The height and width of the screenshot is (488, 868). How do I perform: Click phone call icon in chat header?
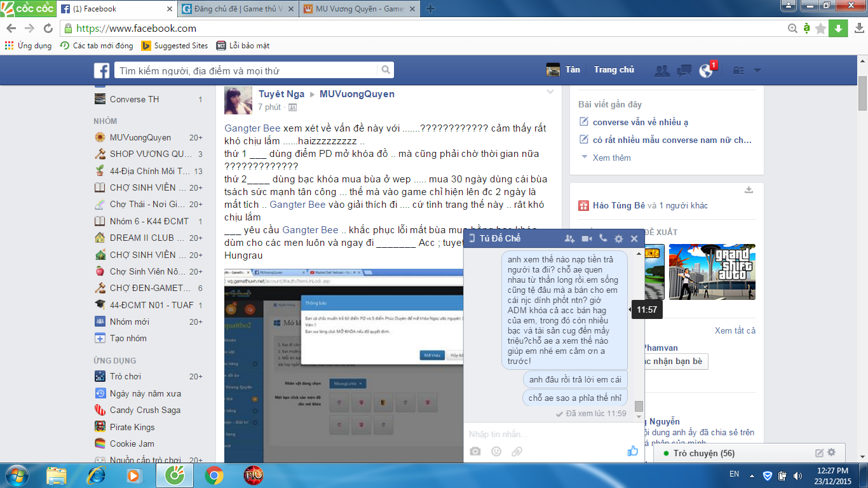tap(602, 238)
